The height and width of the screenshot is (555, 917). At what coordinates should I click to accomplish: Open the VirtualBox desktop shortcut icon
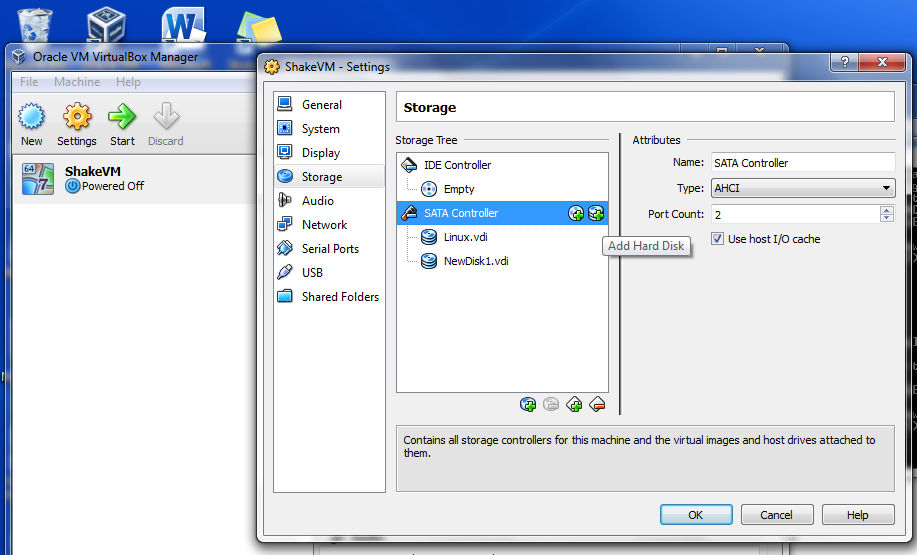106,25
